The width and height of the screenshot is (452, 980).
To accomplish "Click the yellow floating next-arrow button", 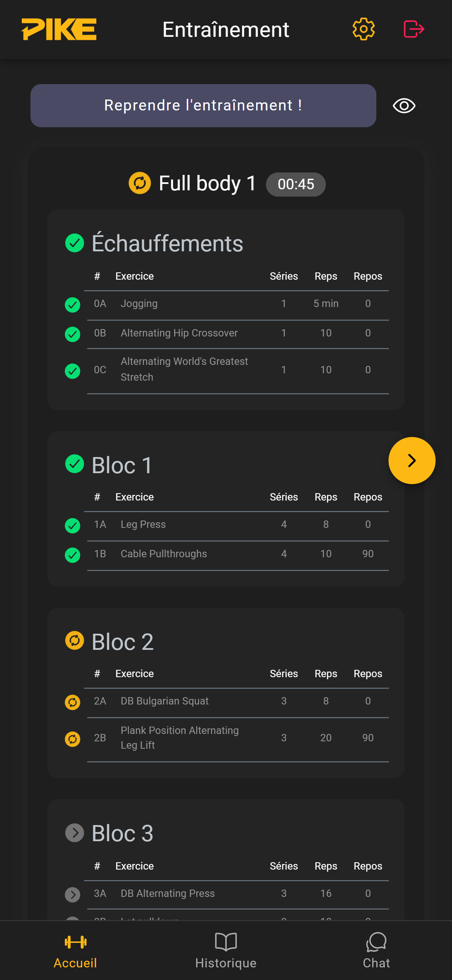I will pyautogui.click(x=411, y=460).
